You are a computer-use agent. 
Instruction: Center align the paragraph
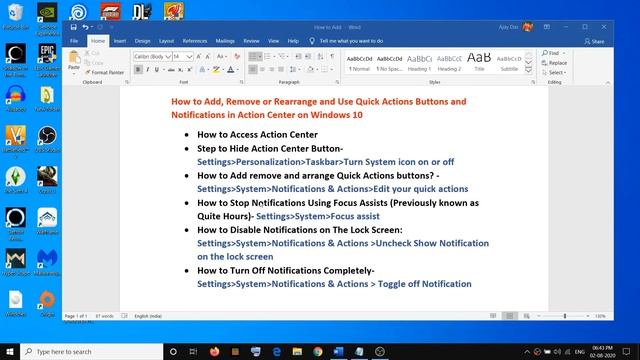pos(262,70)
